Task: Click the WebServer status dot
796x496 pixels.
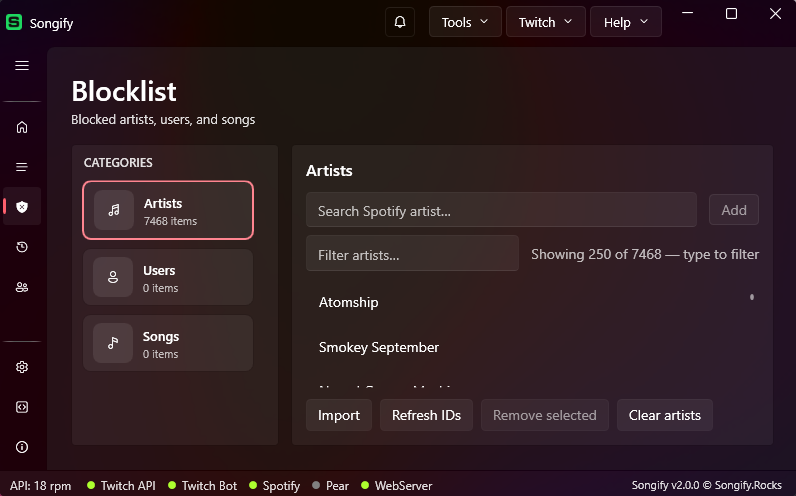Action: point(364,485)
